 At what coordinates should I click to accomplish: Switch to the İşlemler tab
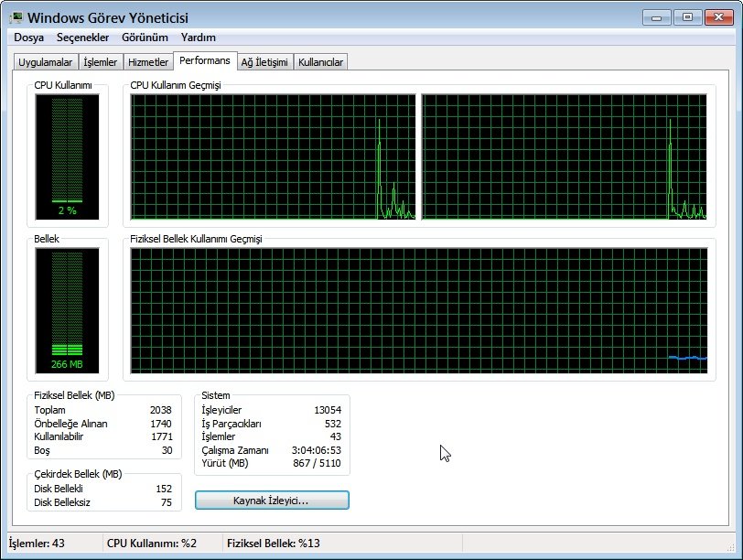100,62
